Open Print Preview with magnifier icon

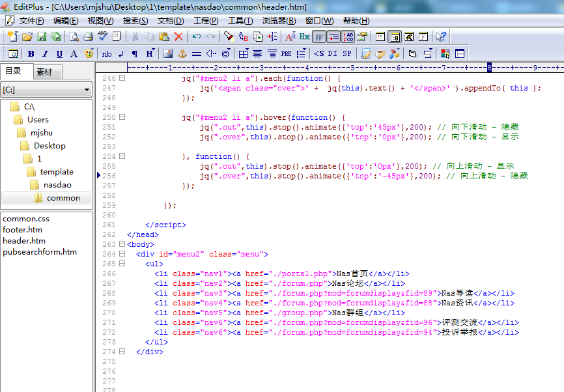click(74, 36)
